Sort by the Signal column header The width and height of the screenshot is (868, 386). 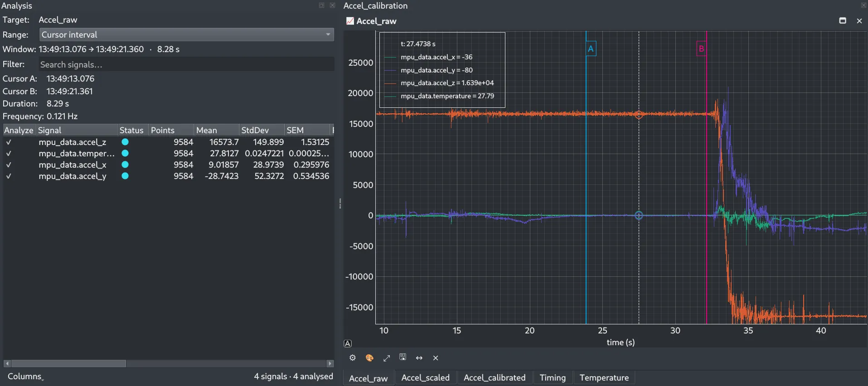coord(77,130)
